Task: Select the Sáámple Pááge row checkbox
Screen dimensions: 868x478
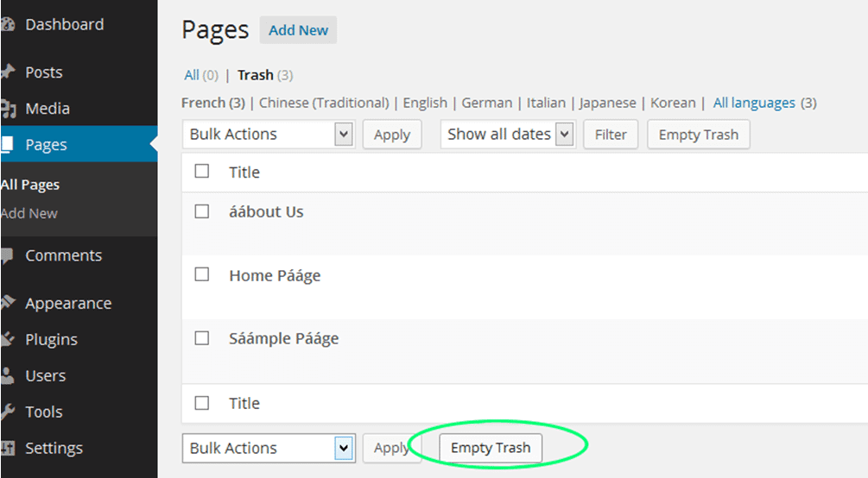Action: point(202,338)
